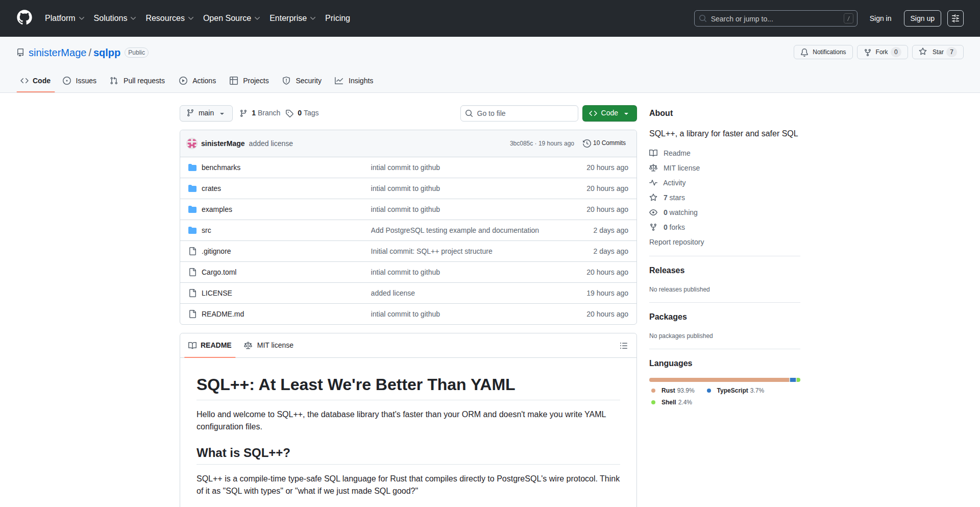
Task: Expand the Resources menu
Action: [169, 18]
